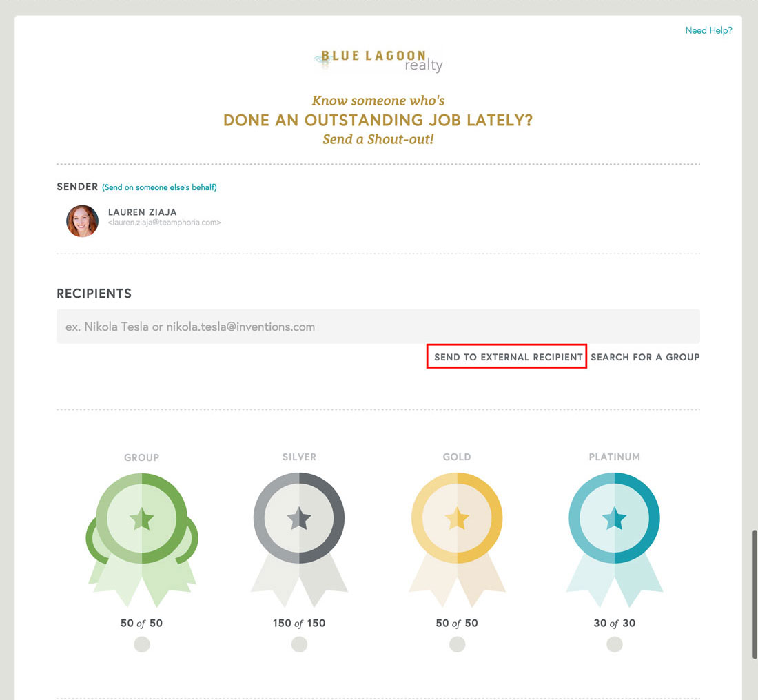The image size is (758, 700).
Task: Choose the radio button under Platinum badge
Action: pyautogui.click(x=615, y=644)
